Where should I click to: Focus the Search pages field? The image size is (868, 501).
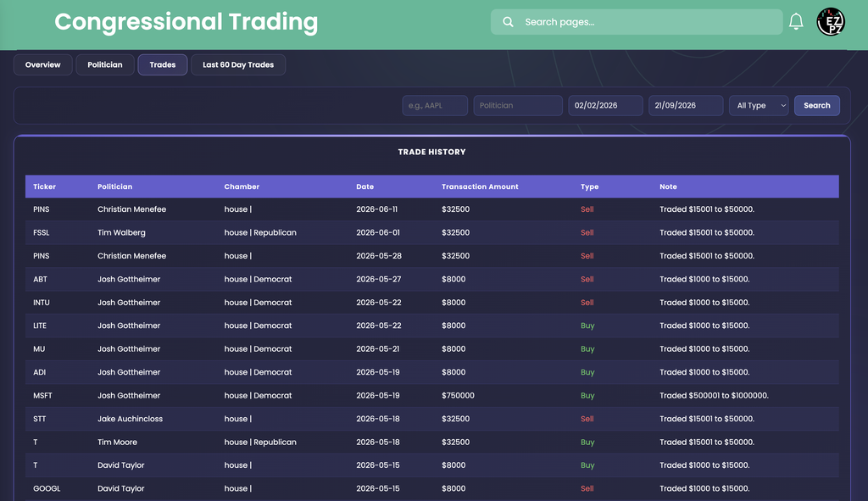(x=637, y=22)
